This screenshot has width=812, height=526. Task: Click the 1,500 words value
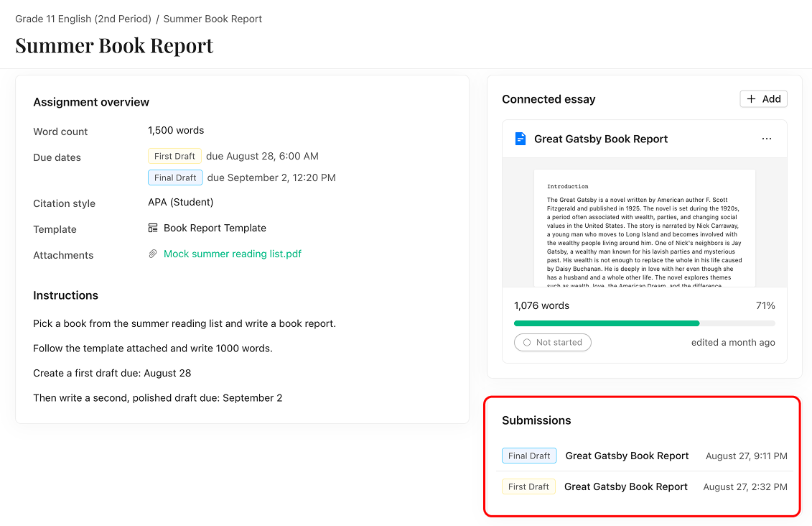(x=176, y=131)
